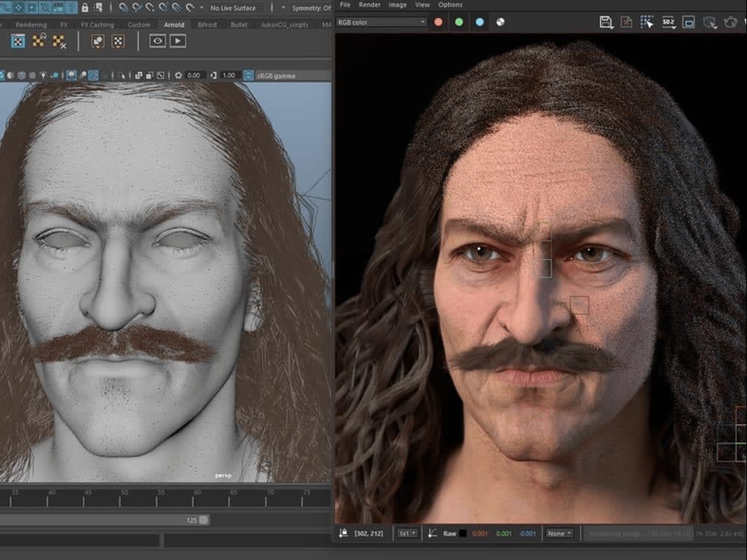Screen dimensions: 747x560
Task: Click the axis graph icon in the status bar
Action: tap(432, 533)
